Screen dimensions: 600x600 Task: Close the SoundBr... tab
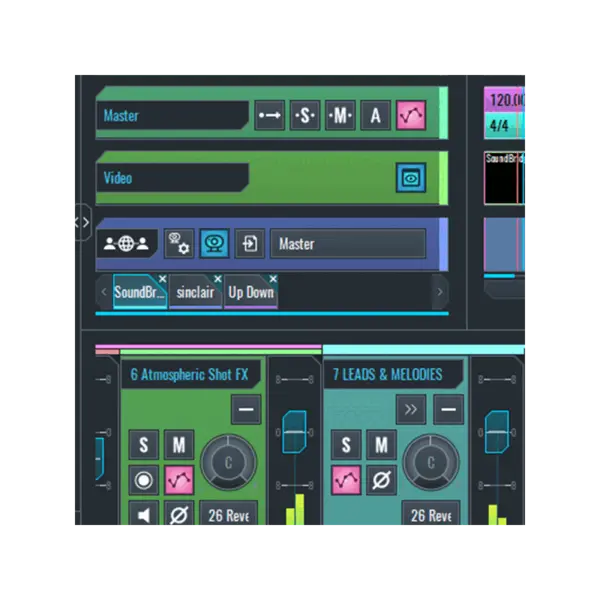click(x=162, y=279)
